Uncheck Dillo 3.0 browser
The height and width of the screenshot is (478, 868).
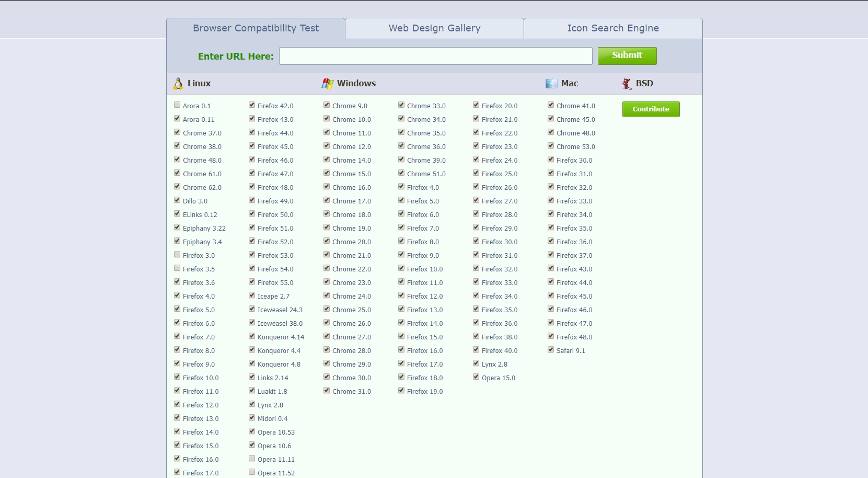pyautogui.click(x=177, y=200)
